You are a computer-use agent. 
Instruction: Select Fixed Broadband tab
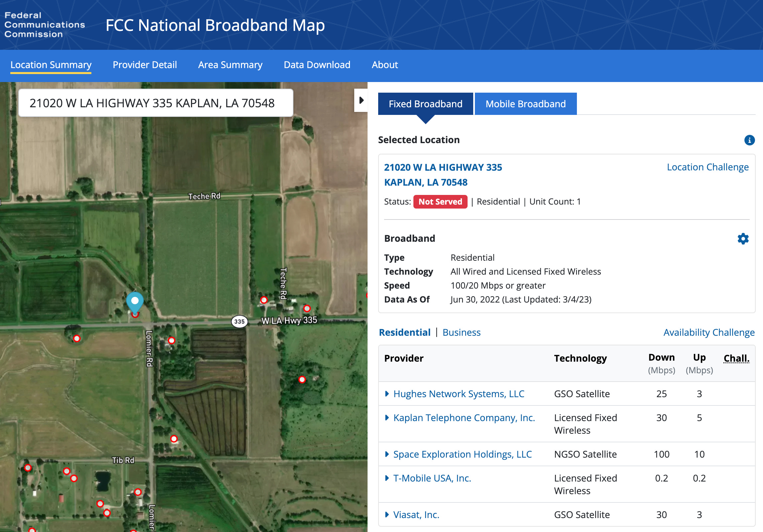pos(426,104)
